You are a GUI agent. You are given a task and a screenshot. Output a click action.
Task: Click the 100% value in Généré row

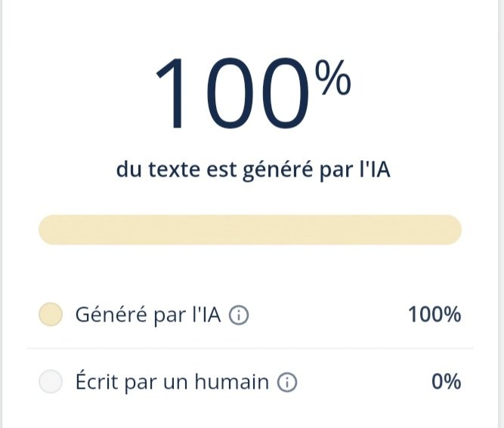click(x=434, y=314)
